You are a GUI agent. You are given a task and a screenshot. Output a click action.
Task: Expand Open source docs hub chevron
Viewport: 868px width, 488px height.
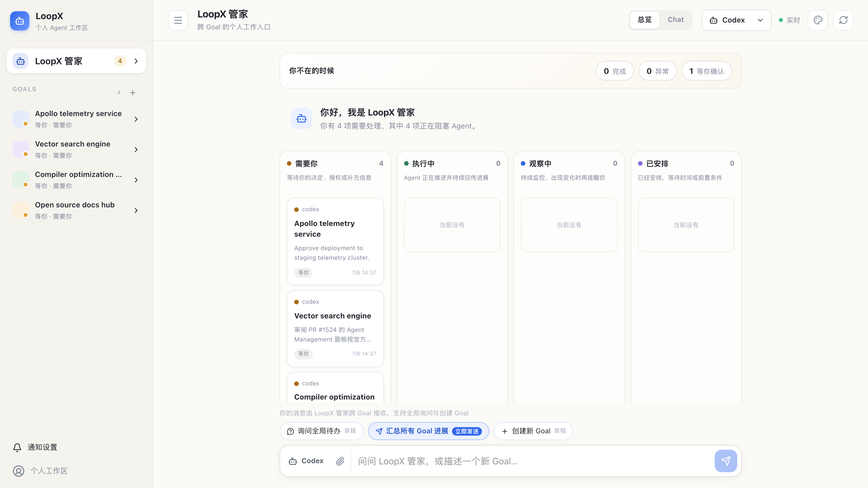pyautogui.click(x=136, y=210)
